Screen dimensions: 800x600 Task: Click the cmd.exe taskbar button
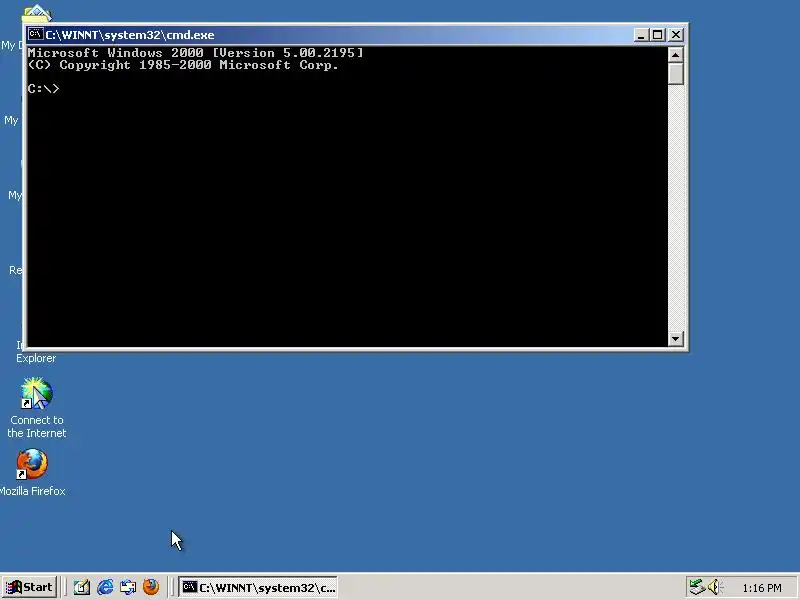[258, 587]
